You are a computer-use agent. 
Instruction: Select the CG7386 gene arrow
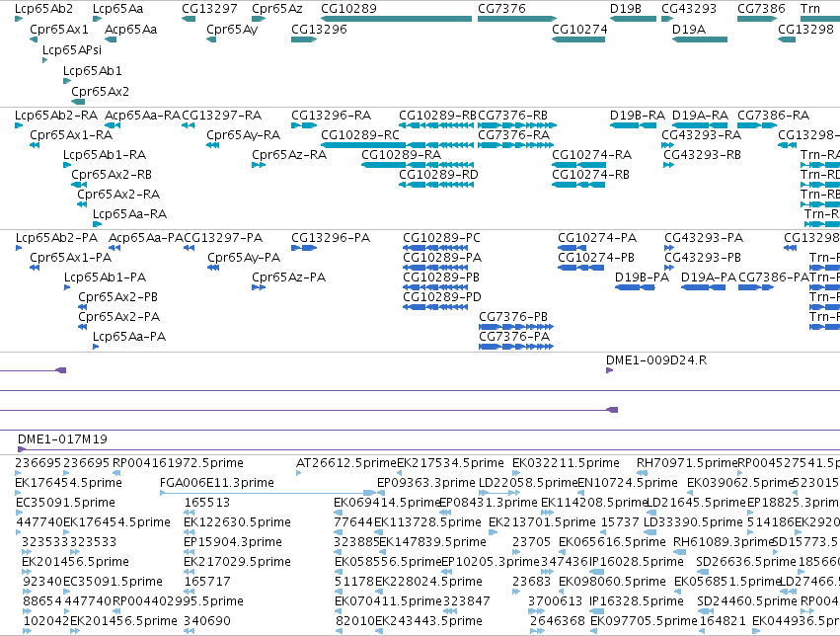757,19
